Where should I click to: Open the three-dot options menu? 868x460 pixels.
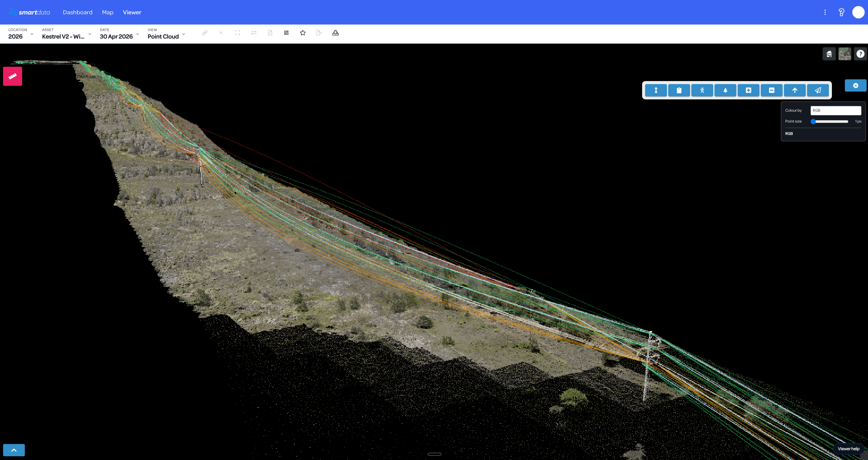coord(825,12)
